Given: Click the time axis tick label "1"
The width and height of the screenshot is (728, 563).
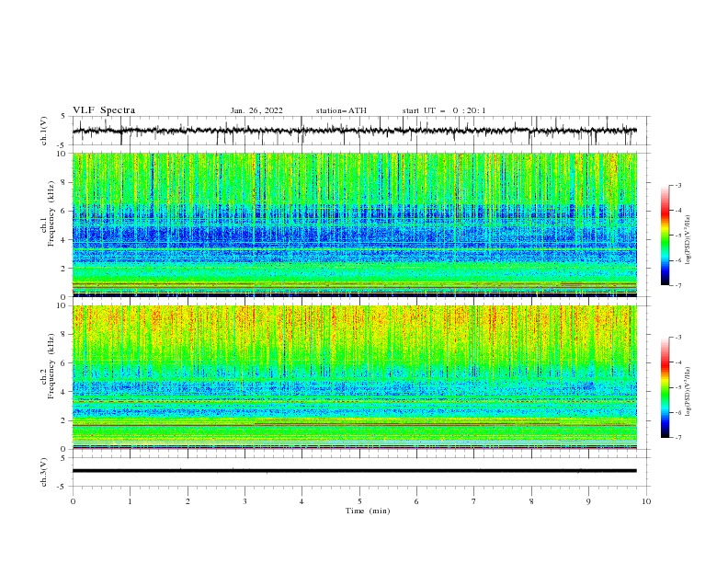Looking at the screenshot, I should pos(130,501).
